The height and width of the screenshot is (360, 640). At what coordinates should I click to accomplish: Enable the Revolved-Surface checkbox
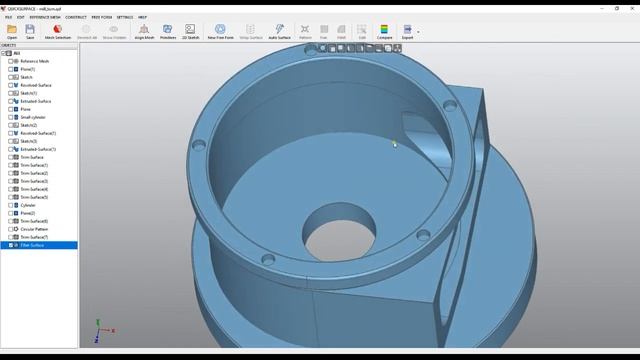11,85
